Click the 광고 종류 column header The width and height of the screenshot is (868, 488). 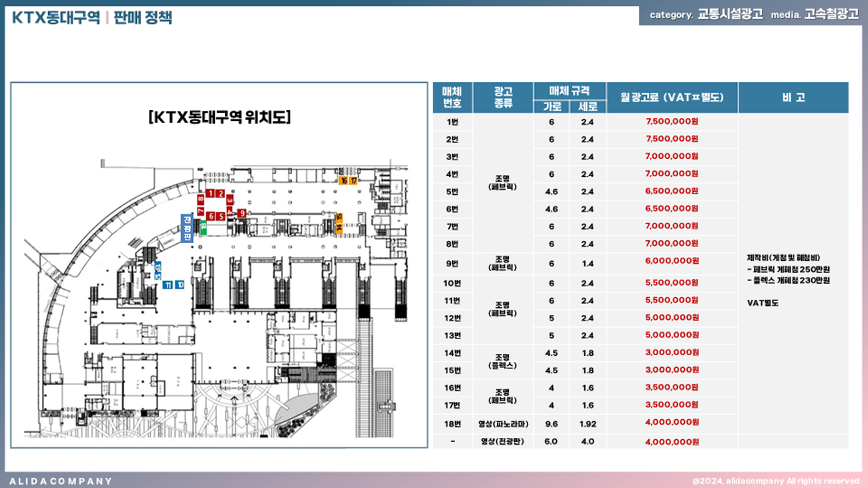(503, 97)
